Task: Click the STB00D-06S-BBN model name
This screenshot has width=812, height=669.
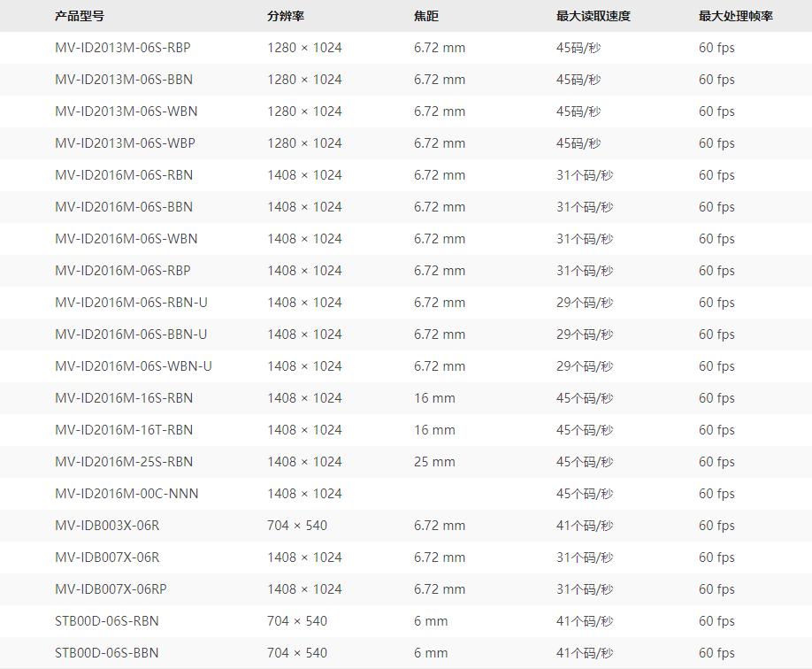Action: pos(106,653)
